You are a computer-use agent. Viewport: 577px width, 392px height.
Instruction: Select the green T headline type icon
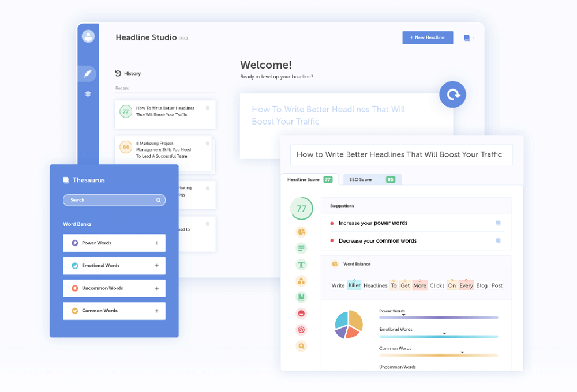(301, 265)
